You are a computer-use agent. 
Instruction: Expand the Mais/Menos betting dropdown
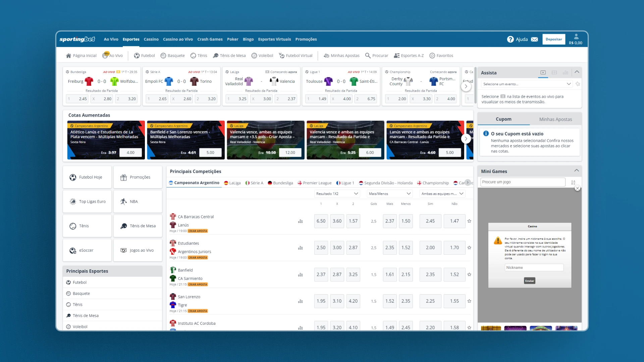click(389, 194)
